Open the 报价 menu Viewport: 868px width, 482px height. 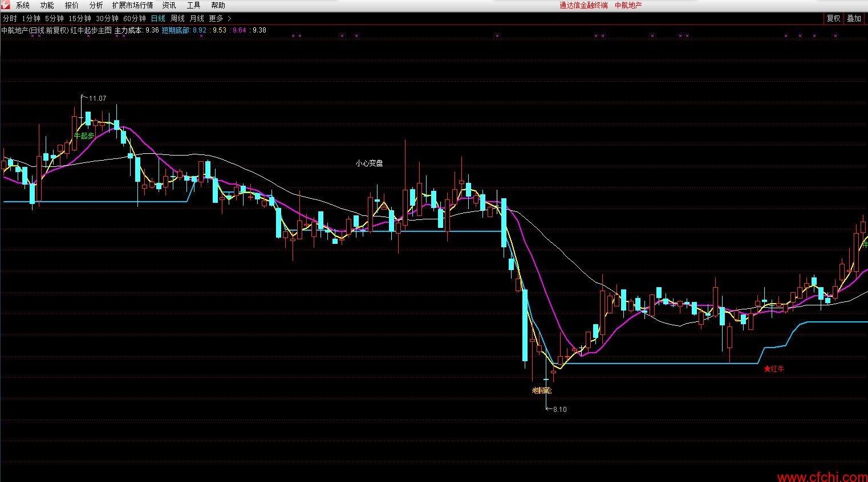coord(72,5)
